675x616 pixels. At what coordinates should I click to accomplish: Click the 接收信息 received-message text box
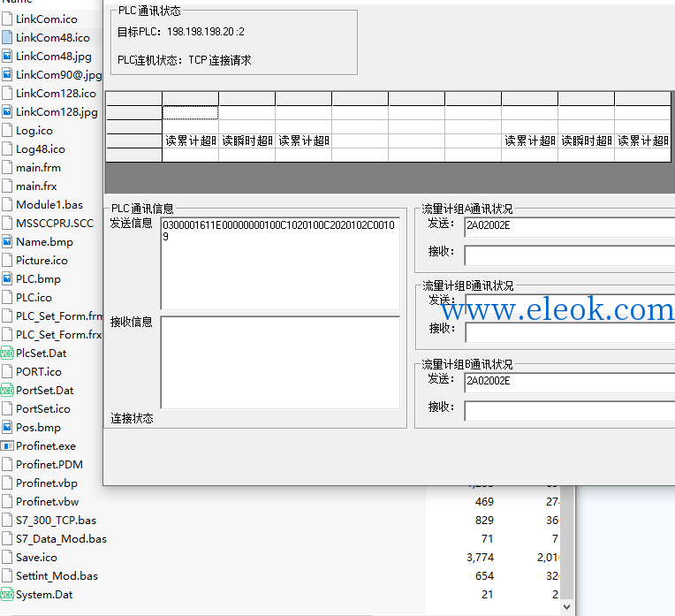click(x=280, y=362)
